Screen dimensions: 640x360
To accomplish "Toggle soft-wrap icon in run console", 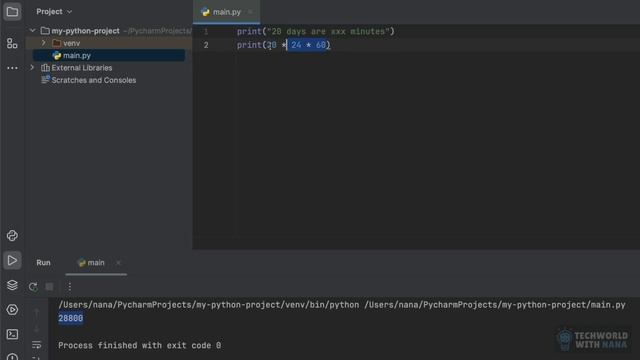I will pos(37,345).
